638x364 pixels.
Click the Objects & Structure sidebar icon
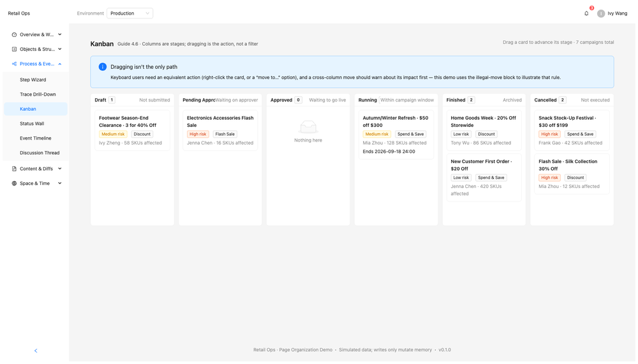click(x=14, y=49)
